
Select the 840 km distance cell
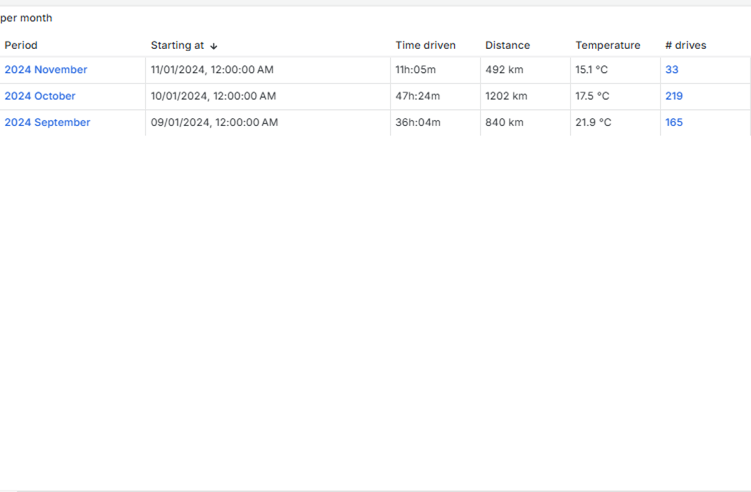[x=525, y=123]
